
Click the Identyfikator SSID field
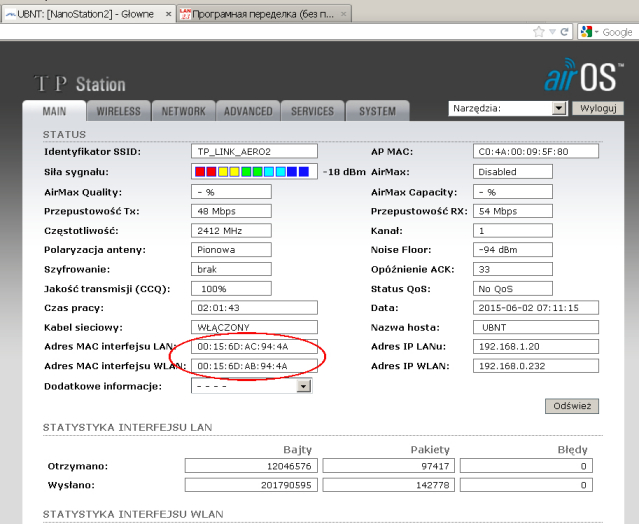click(x=254, y=152)
